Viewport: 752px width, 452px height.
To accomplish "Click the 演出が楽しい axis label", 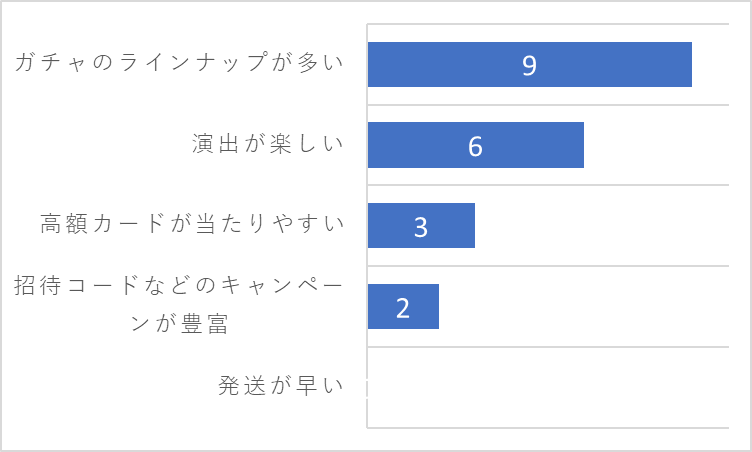I will pyautogui.click(x=268, y=143).
